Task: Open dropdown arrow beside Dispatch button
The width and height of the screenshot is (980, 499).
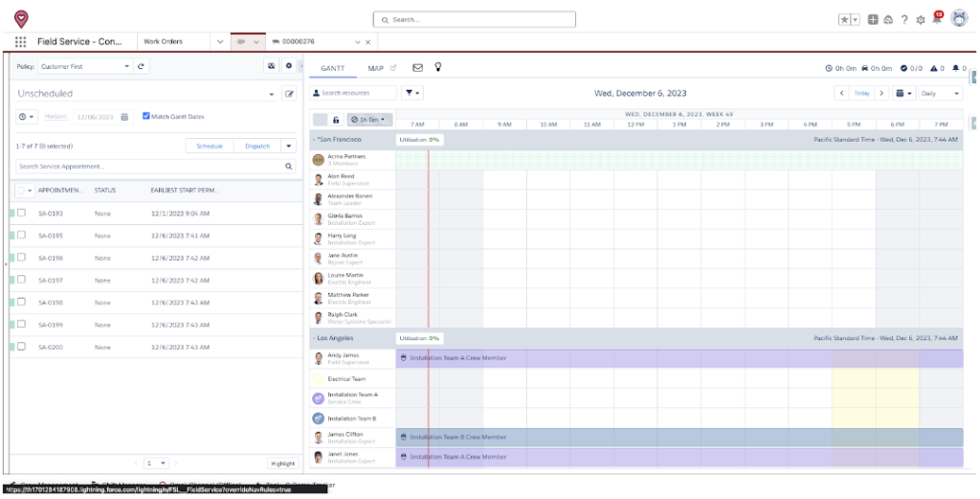Action: point(288,146)
